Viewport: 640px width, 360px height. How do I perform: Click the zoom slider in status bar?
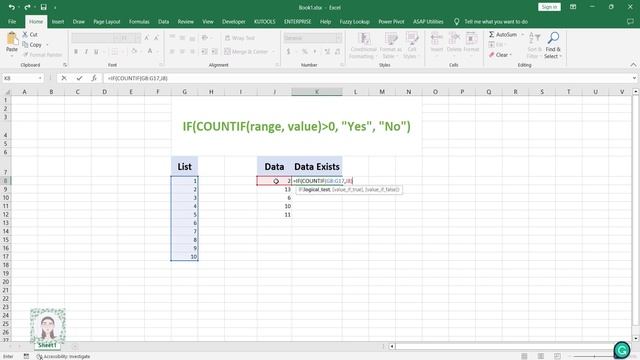coord(594,356)
